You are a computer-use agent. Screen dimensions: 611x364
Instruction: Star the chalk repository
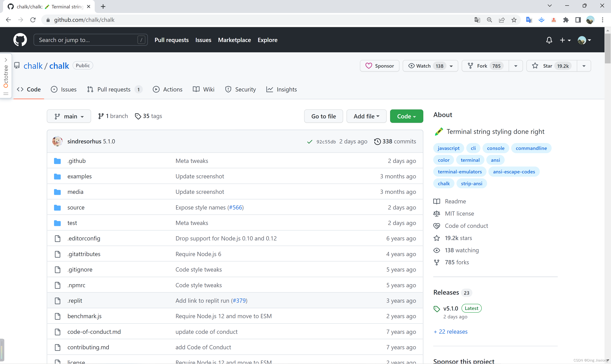[551, 66]
